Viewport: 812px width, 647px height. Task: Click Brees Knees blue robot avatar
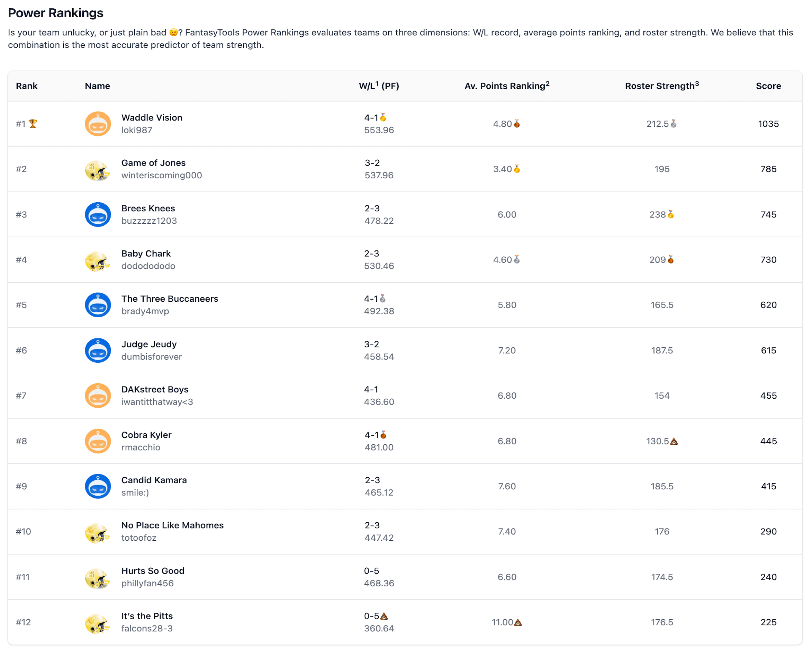(98, 214)
